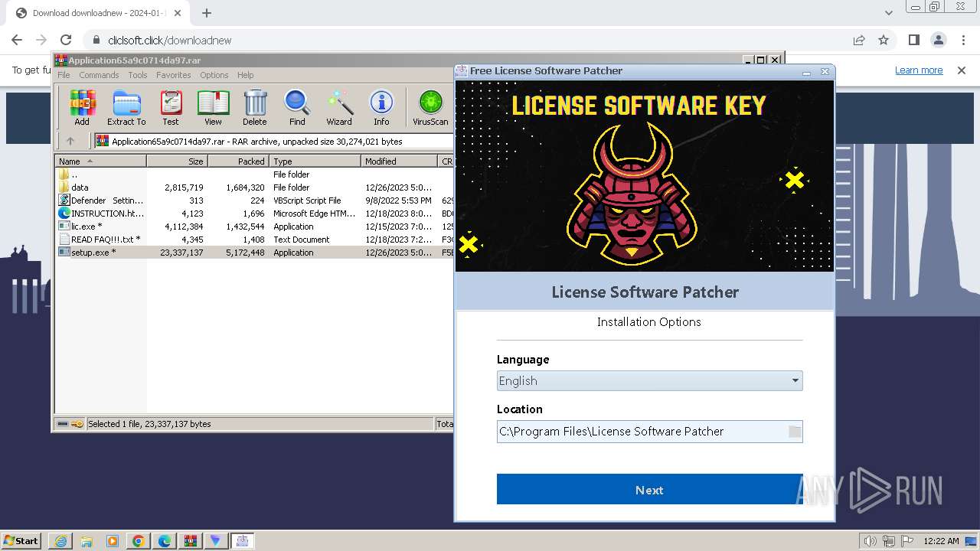
Task: Click WinRAR status bar lock/key icon
Action: tap(77, 424)
